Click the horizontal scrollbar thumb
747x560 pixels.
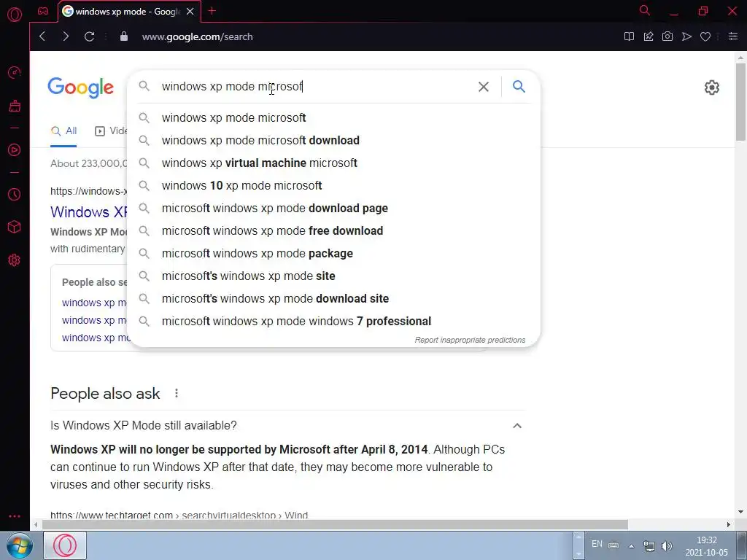(x=335, y=525)
